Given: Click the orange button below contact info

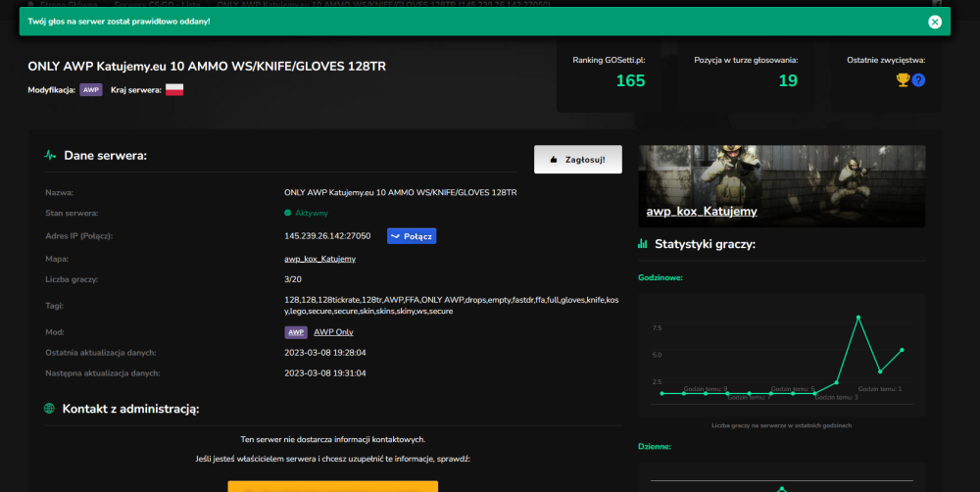Looking at the screenshot, I should click(x=332, y=486).
